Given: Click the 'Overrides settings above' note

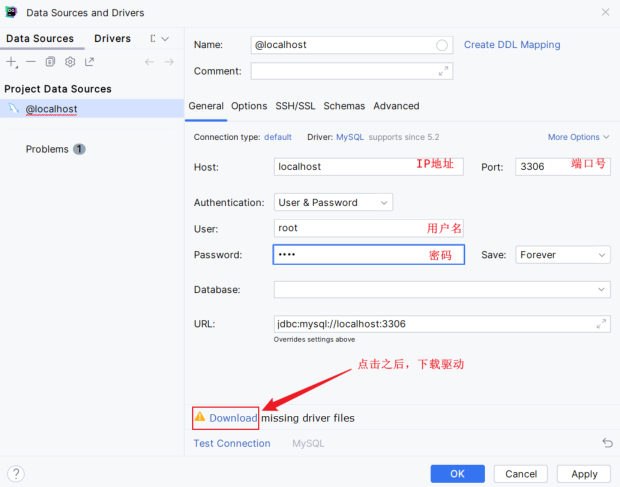Looking at the screenshot, I should (x=314, y=340).
